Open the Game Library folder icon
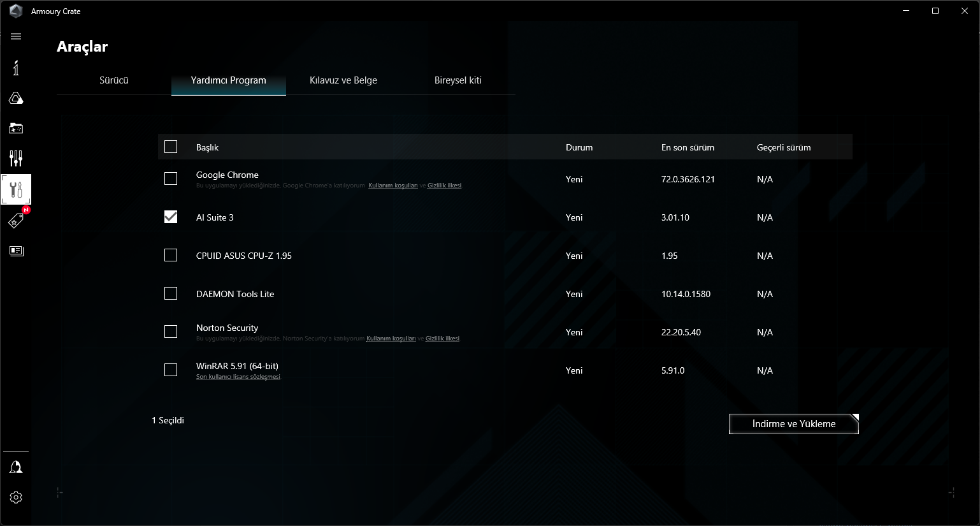This screenshot has width=980, height=526. coord(16,128)
